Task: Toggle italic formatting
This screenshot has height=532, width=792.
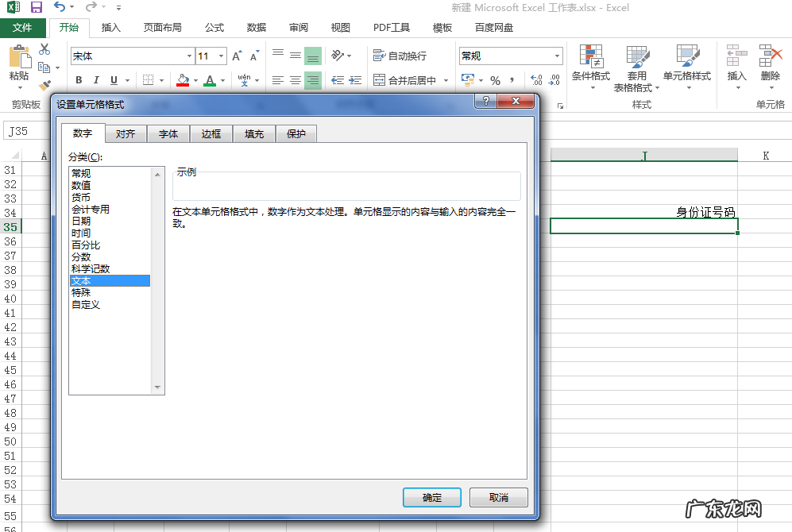Action: [x=96, y=79]
